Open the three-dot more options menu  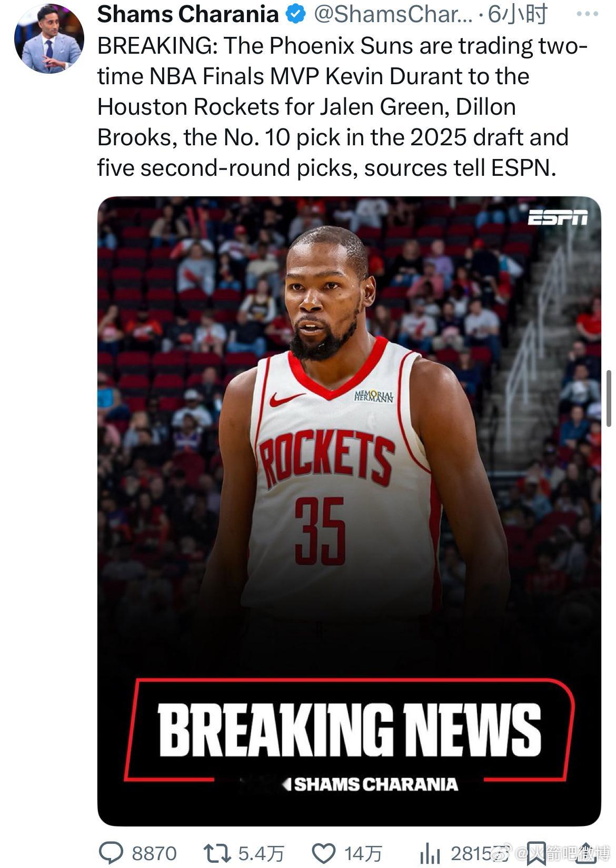click(587, 14)
